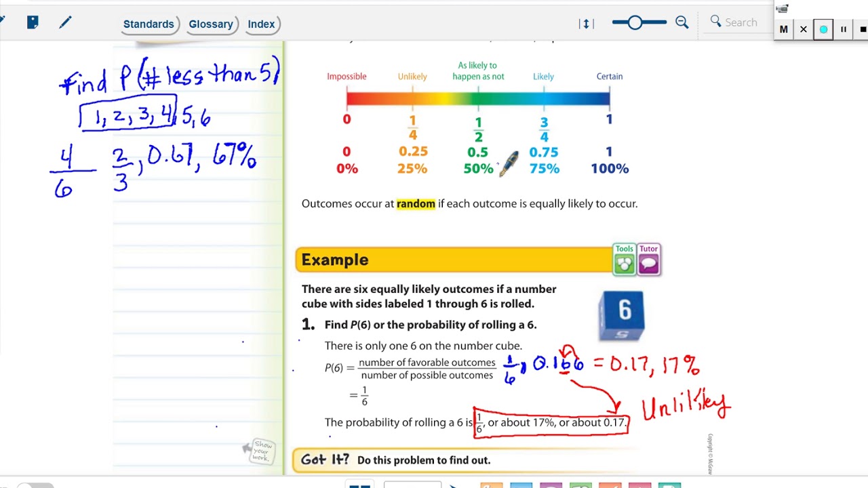Click the fit-page-height icon
The image size is (868, 488).
[587, 24]
